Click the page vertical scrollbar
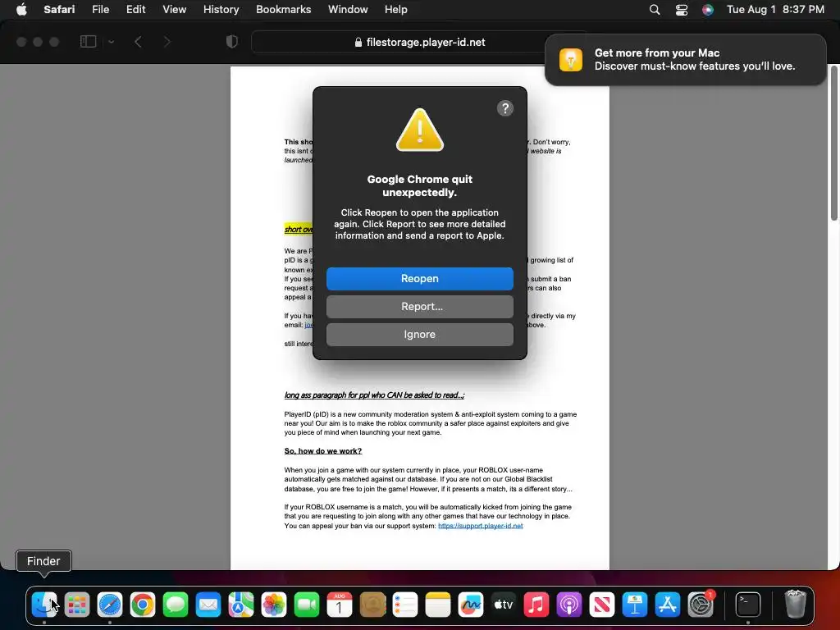This screenshot has width=840, height=630. [x=834, y=143]
